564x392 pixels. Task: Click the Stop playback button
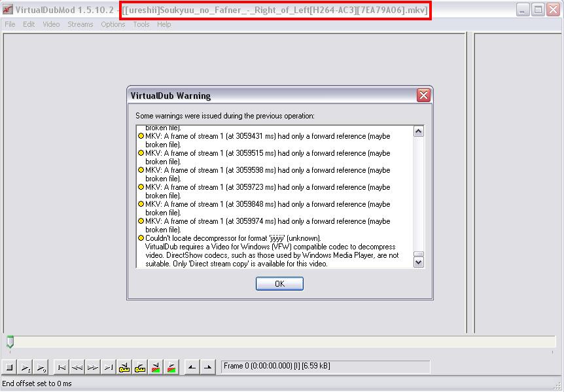tap(10, 367)
